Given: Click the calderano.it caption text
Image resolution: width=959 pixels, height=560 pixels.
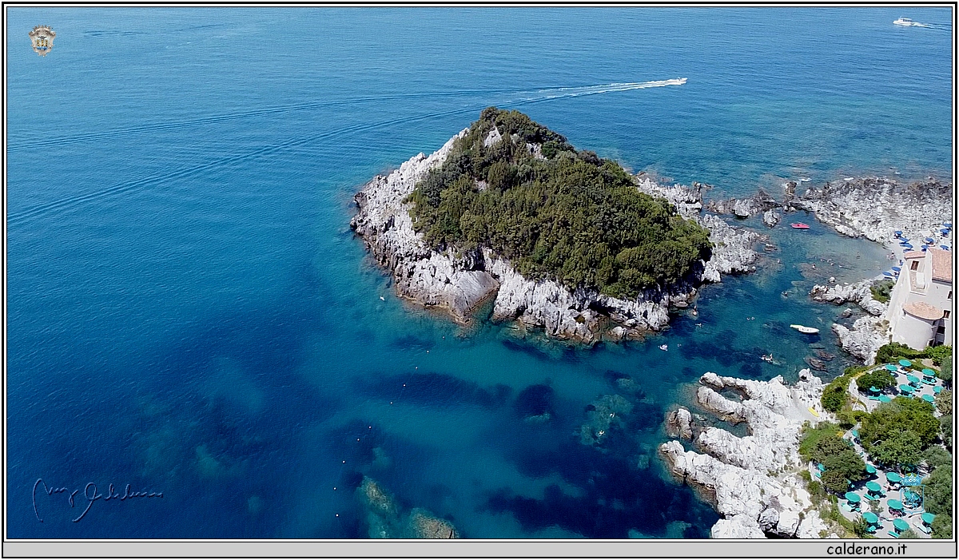Looking at the screenshot, I should point(866,550).
